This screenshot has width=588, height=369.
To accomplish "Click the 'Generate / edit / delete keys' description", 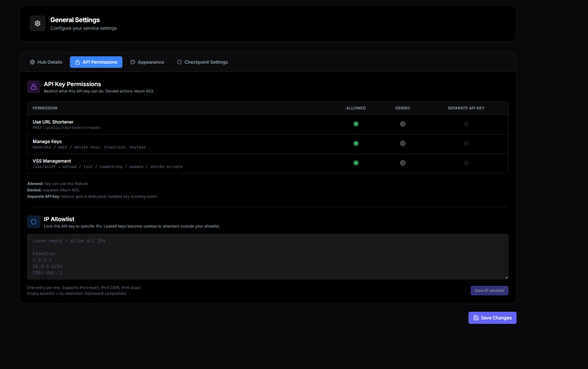I will (89, 147).
